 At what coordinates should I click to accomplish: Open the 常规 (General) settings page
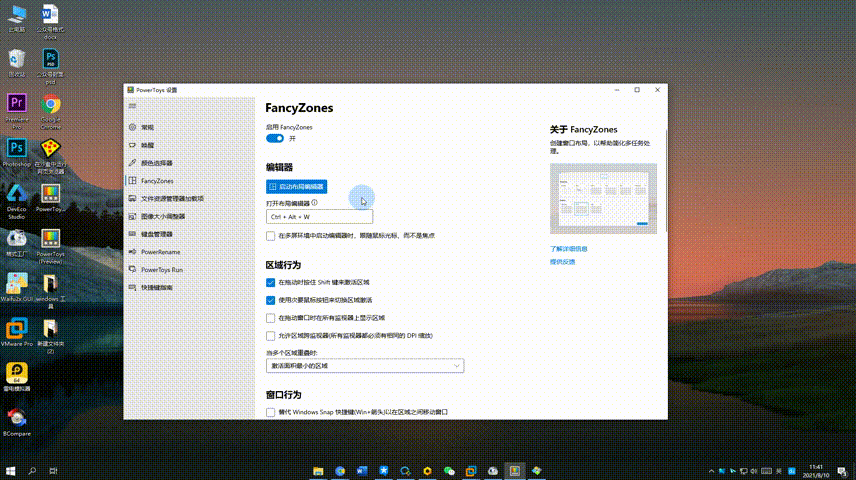click(189, 127)
